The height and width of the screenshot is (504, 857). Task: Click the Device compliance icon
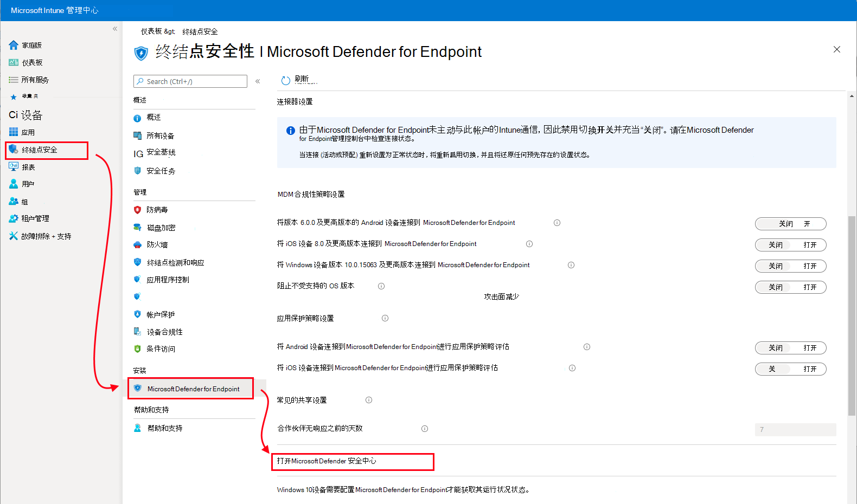(x=138, y=332)
